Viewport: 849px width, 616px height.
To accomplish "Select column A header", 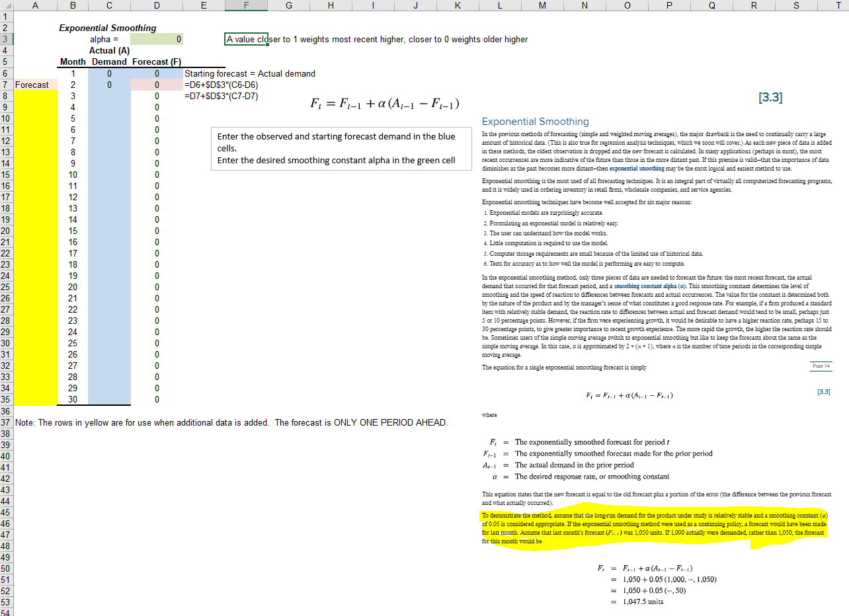I will coord(36,5).
